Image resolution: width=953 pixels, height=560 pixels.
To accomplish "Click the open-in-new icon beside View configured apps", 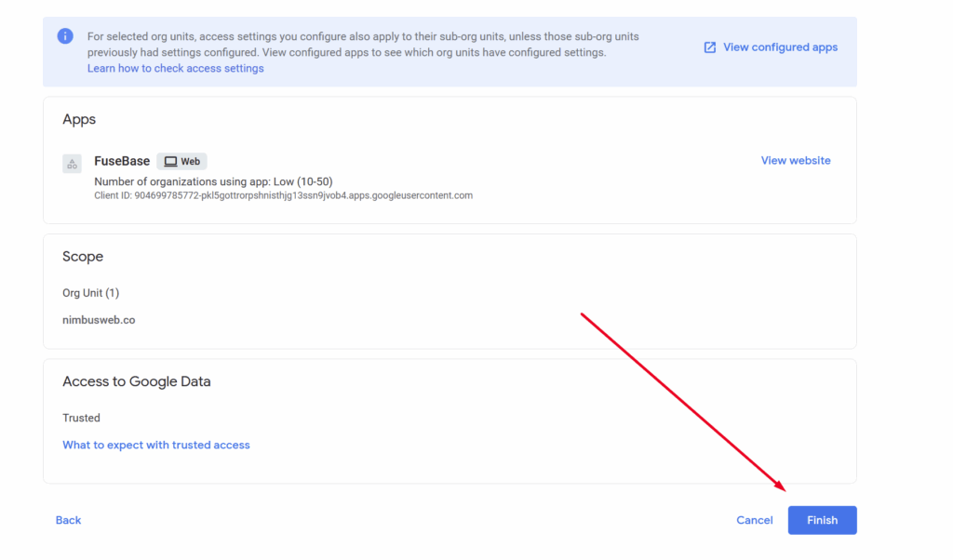I will pos(710,47).
